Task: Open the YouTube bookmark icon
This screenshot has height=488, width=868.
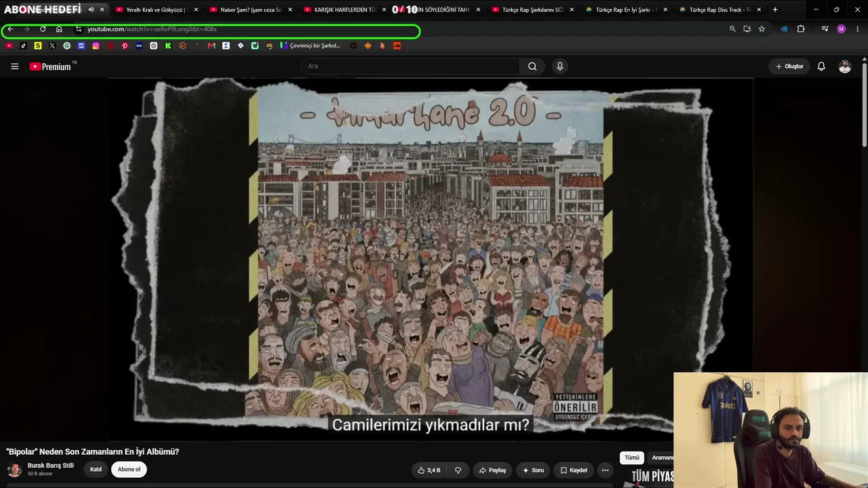Action: pos(9,45)
